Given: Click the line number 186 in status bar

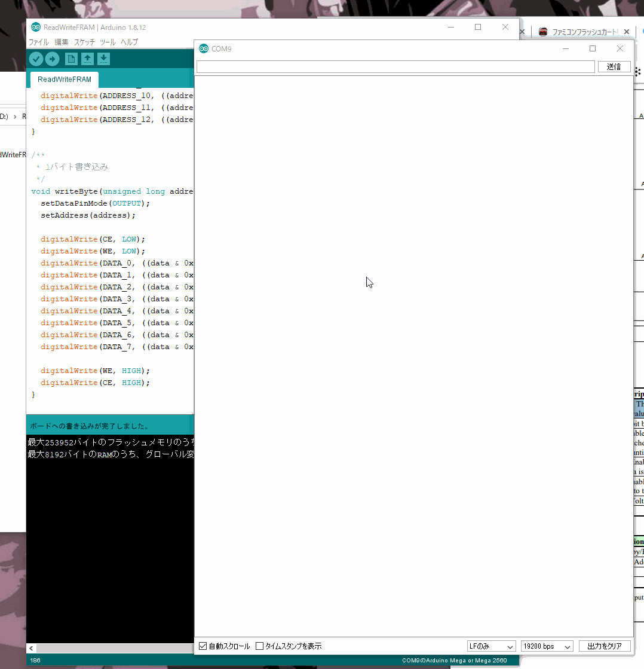Looking at the screenshot, I should [x=35, y=660].
